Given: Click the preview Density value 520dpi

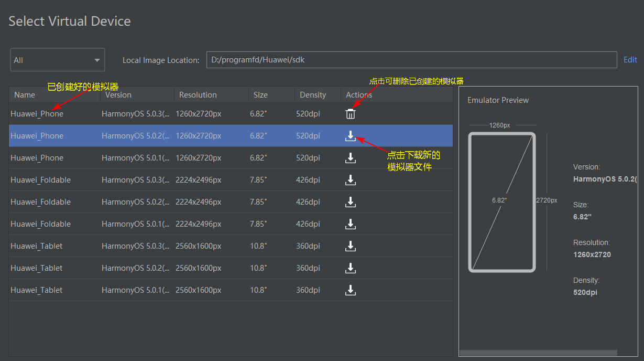Looking at the screenshot, I should (585, 292).
